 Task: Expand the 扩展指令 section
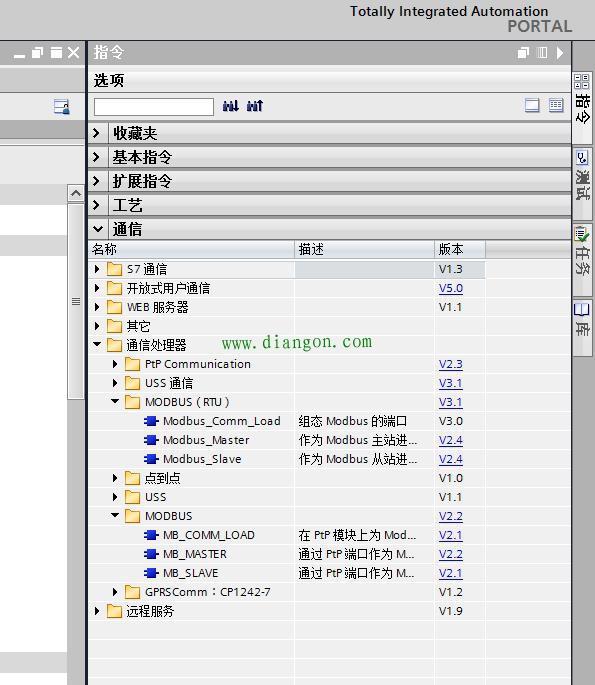(97, 181)
